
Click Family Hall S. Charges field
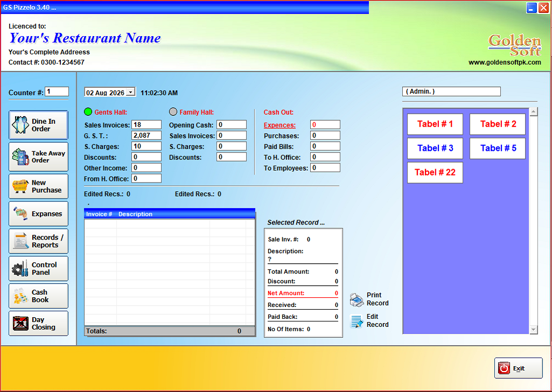tap(232, 146)
